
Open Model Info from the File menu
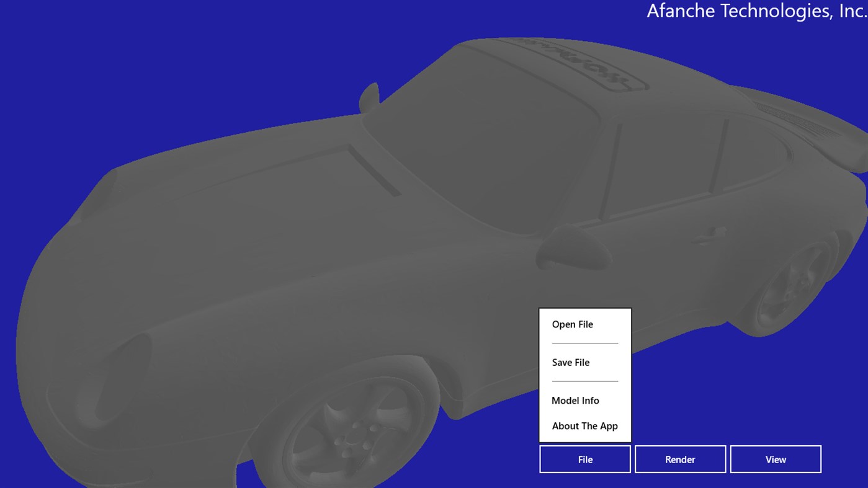click(575, 400)
